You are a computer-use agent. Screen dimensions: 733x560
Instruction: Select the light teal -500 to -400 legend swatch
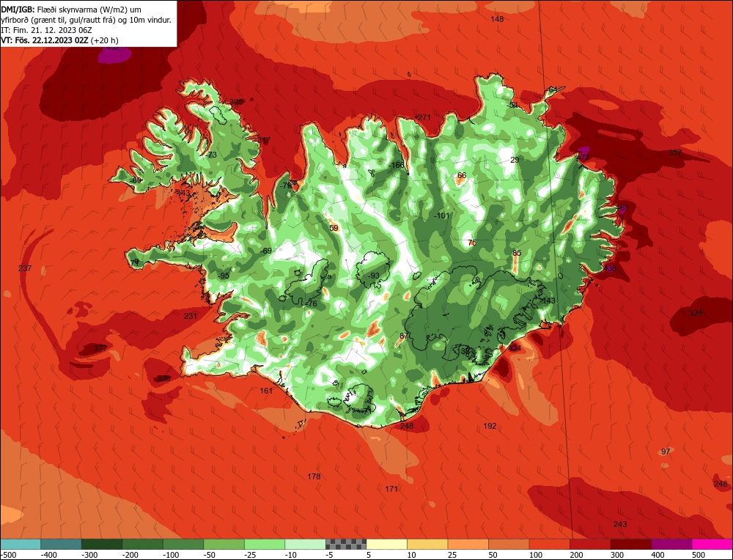[x=20, y=544]
